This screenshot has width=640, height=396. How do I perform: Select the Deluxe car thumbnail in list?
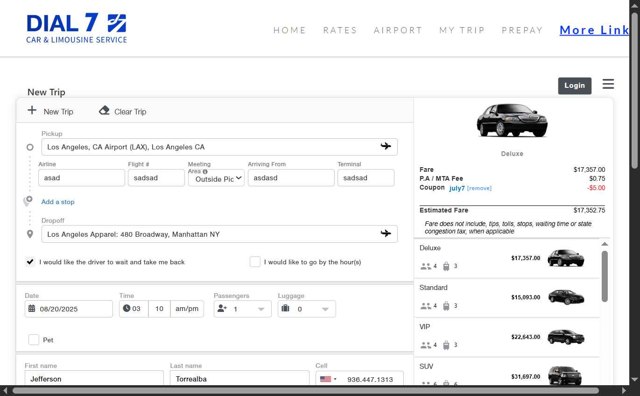click(x=566, y=258)
